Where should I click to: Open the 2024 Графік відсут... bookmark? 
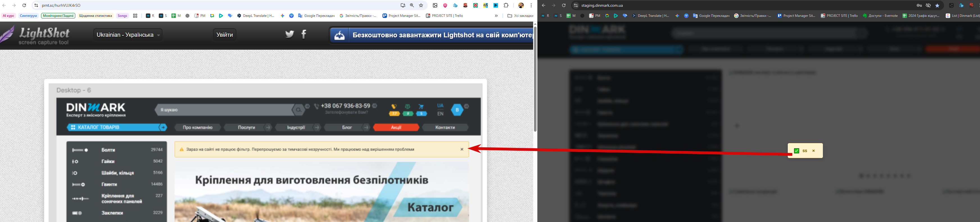921,16
